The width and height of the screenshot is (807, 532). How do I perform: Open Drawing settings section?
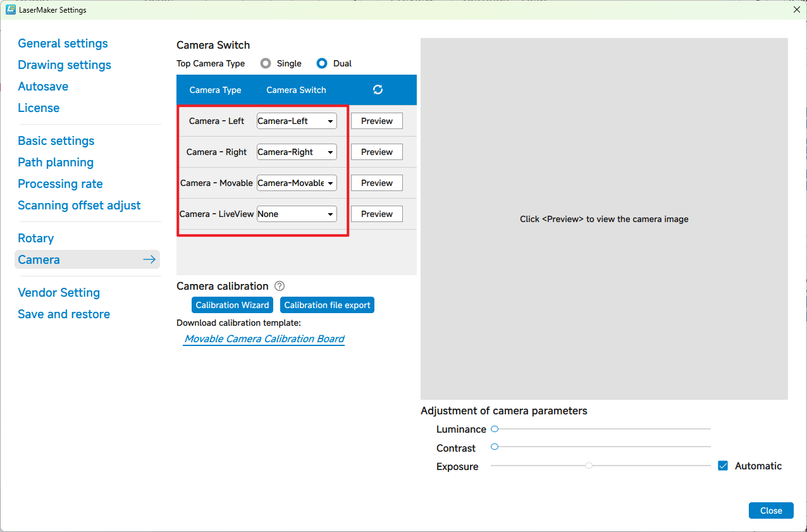pyautogui.click(x=65, y=65)
